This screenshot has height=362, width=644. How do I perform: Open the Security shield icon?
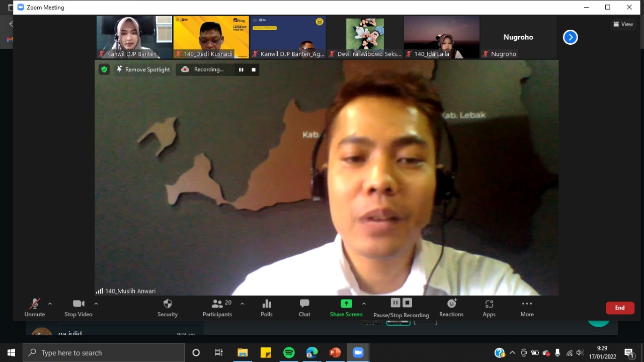[x=168, y=304]
